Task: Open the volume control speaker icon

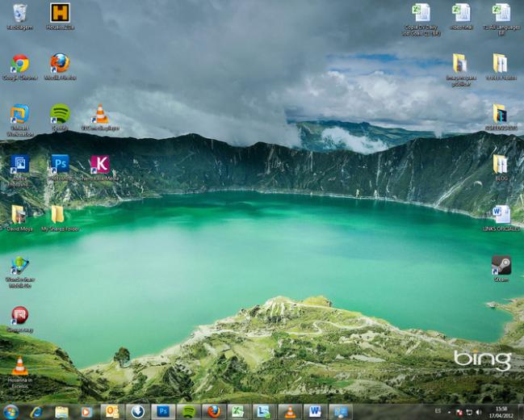Action: click(479, 412)
